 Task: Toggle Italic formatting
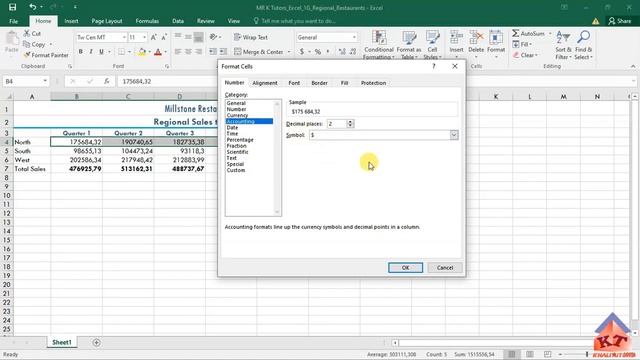(x=91, y=52)
